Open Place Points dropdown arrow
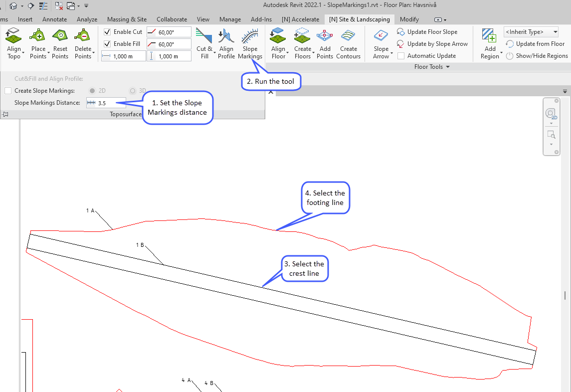Image resolution: width=571 pixels, height=392 pixels. point(48,53)
